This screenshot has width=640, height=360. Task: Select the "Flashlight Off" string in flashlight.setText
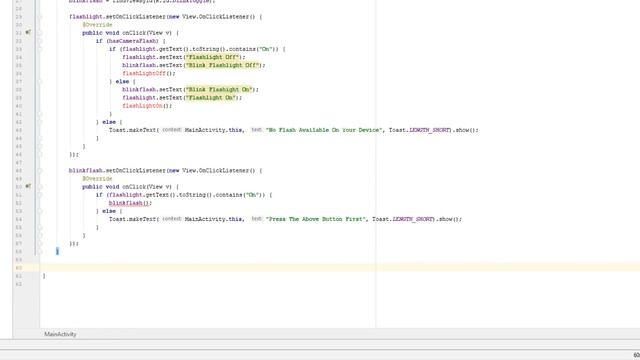[x=212, y=57]
